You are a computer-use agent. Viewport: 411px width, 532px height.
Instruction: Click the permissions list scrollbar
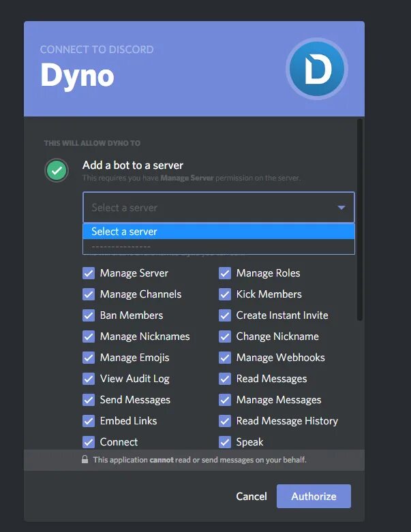pyautogui.click(x=360, y=219)
